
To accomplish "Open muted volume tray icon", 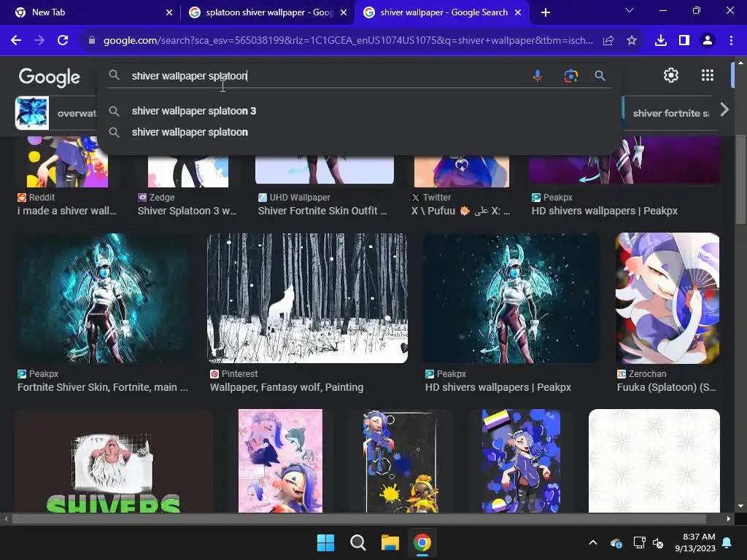I will point(659,542).
